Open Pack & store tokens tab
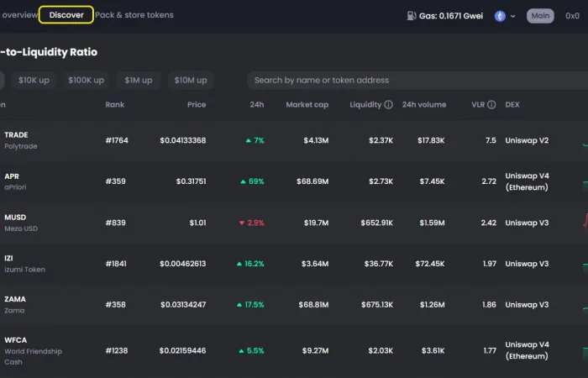Image resolution: width=588 pixels, height=378 pixels. pyautogui.click(x=134, y=15)
